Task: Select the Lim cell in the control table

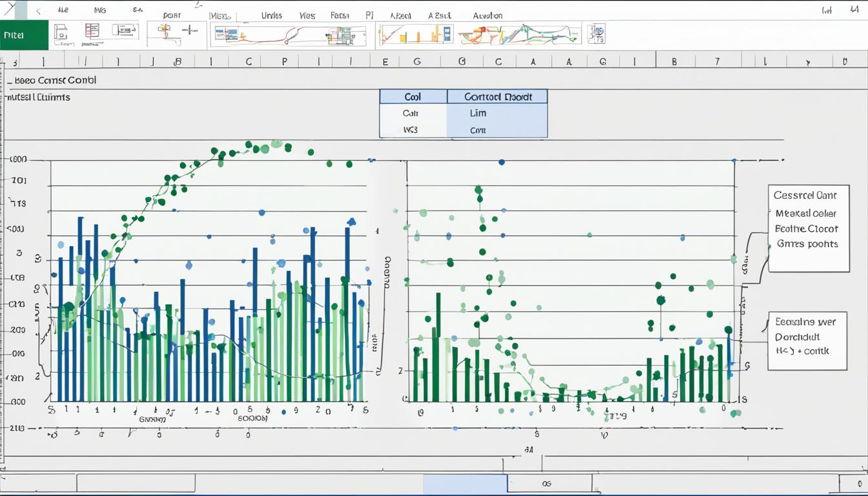Action: (x=477, y=113)
